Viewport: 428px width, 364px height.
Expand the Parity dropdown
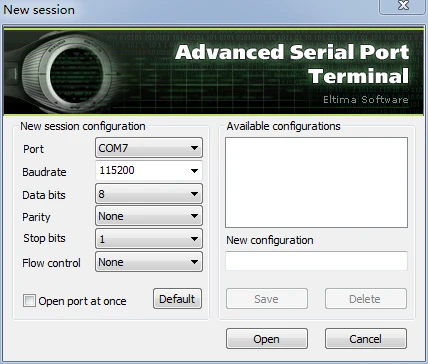click(149, 216)
